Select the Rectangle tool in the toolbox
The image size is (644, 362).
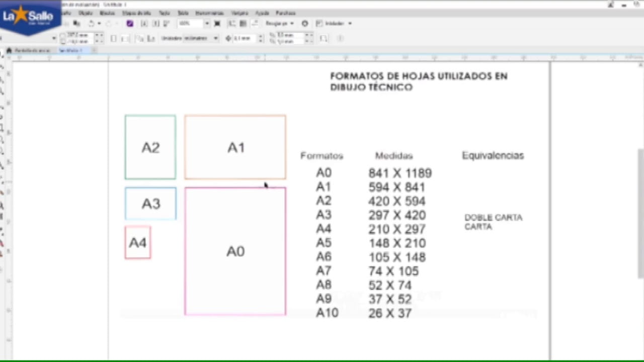(2, 128)
